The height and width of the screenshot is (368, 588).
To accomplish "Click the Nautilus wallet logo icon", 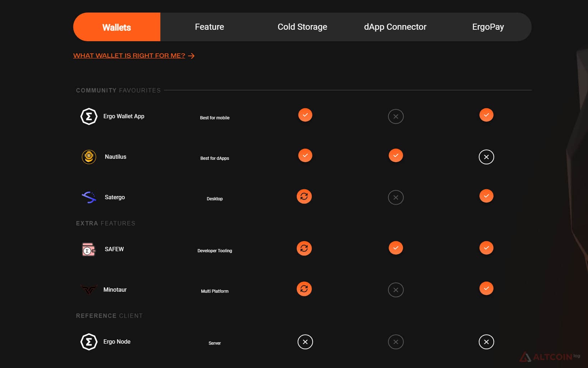I will [89, 157].
